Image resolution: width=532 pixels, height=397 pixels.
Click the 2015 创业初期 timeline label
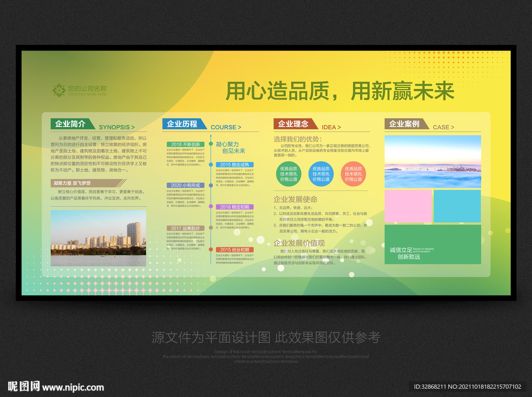coord(234,250)
